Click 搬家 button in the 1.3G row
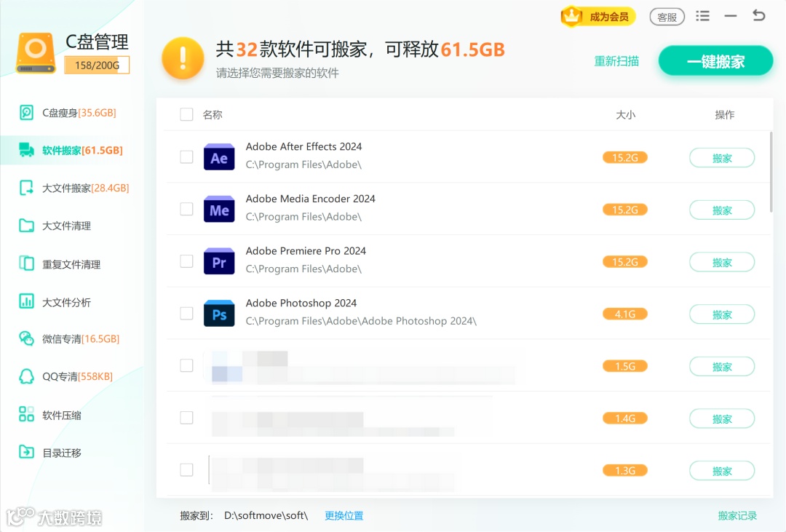Viewport: 786px width, 532px height. [x=722, y=471]
